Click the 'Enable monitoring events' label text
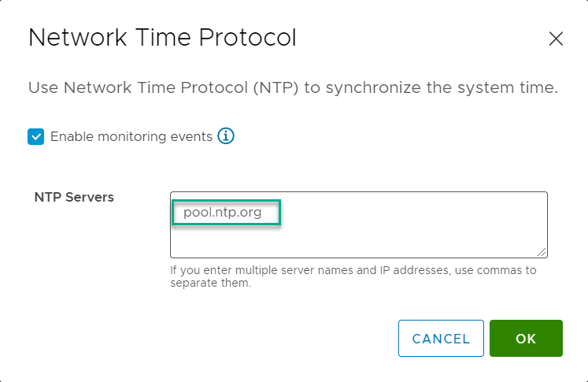Image resolution: width=588 pixels, height=382 pixels. [x=131, y=137]
